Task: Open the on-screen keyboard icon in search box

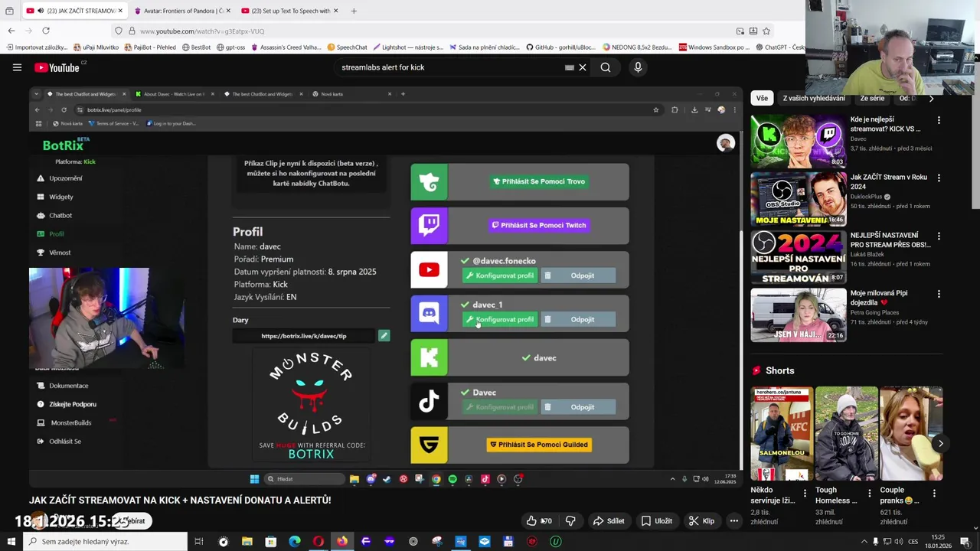Action: pyautogui.click(x=570, y=67)
